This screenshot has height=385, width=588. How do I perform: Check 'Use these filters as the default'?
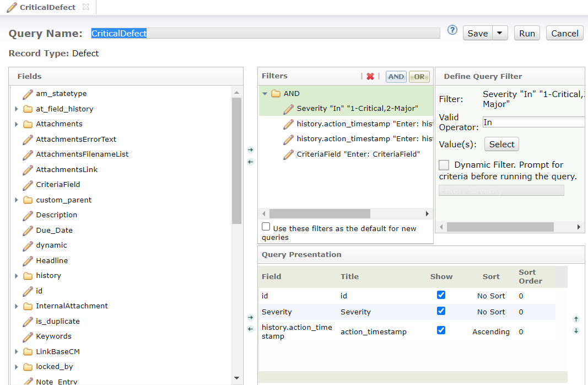[266, 227]
